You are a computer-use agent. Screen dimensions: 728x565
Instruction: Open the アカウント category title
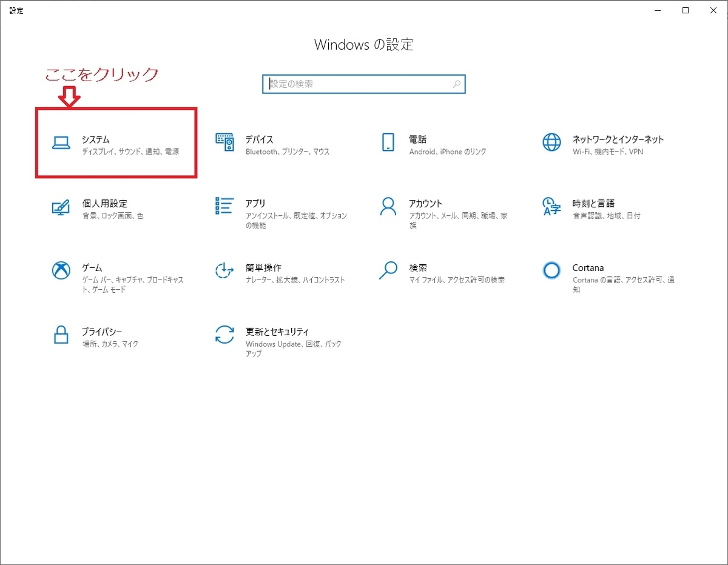point(426,204)
